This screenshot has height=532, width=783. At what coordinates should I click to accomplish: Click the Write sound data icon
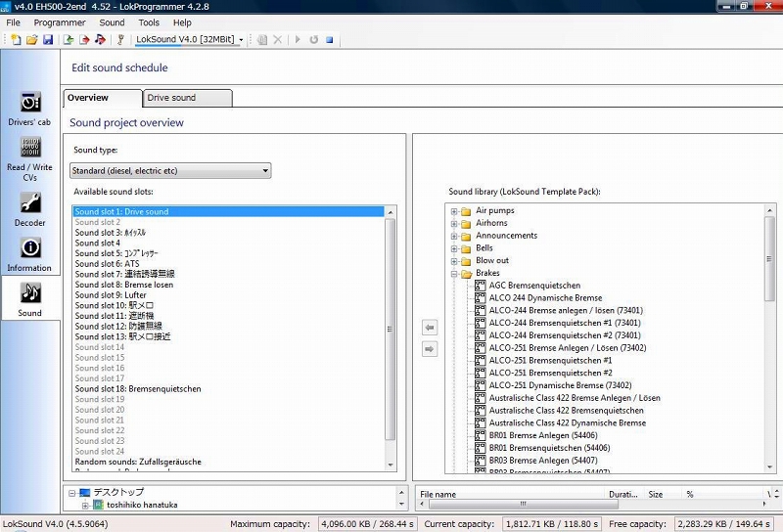pyautogui.click(x=100, y=39)
